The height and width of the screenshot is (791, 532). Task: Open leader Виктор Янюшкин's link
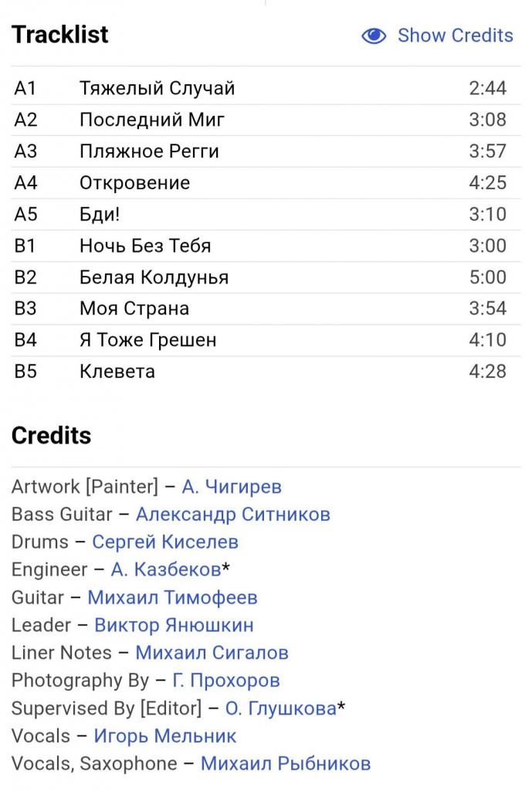(x=174, y=625)
